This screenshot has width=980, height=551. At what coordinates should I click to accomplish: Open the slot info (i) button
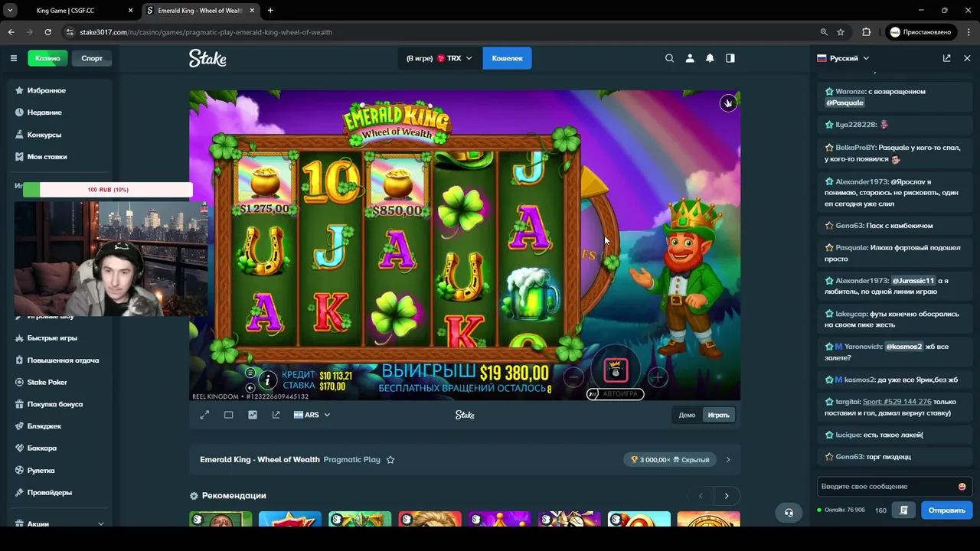(x=267, y=380)
